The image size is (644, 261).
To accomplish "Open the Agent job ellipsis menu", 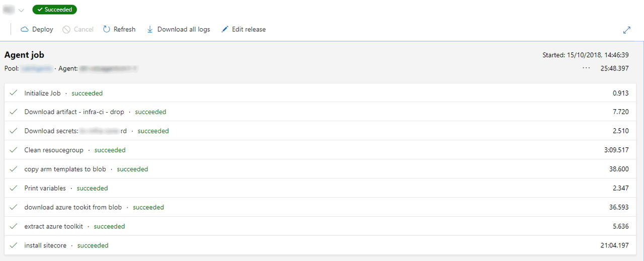I will tap(586, 68).
